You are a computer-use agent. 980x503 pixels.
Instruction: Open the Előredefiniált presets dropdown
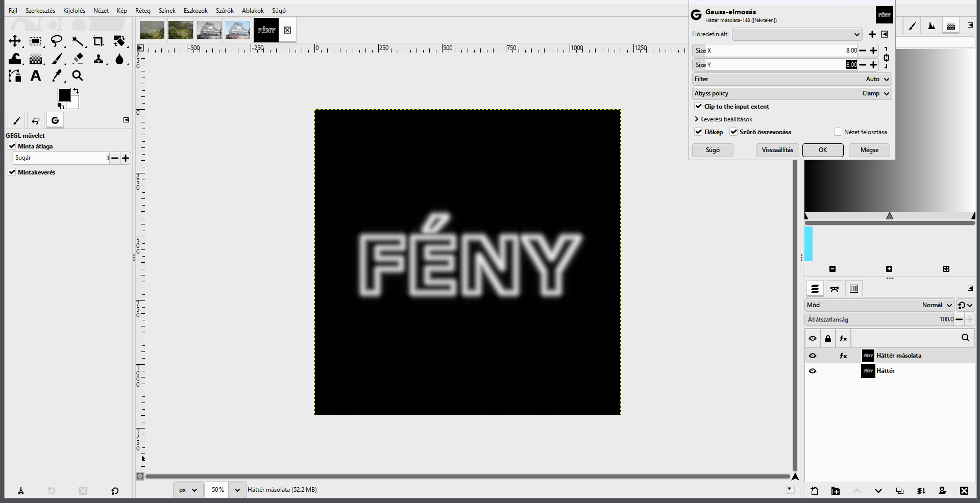pos(797,34)
